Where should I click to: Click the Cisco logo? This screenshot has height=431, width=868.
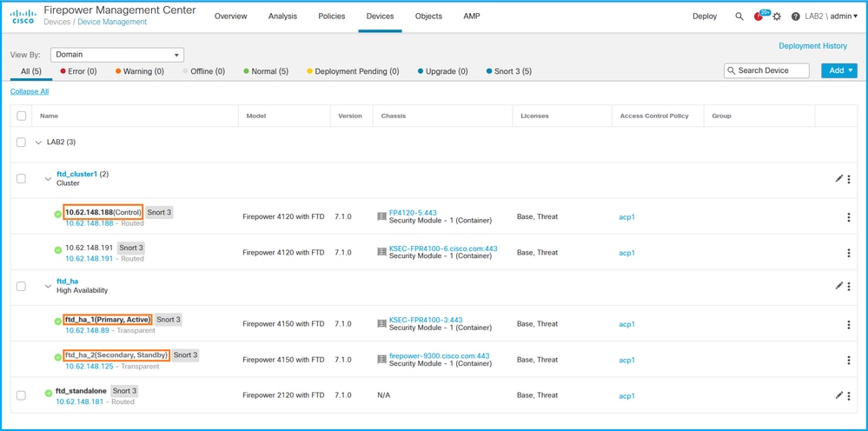[x=23, y=17]
